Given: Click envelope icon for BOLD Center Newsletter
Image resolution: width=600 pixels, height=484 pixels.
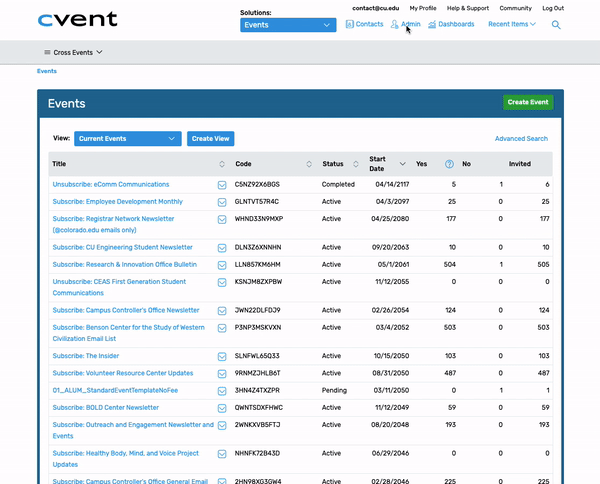Looking at the screenshot, I should click(x=222, y=408).
